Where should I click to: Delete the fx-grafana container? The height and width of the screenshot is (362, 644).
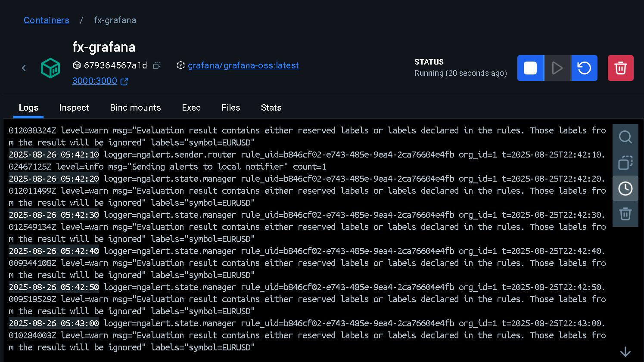pos(620,68)
